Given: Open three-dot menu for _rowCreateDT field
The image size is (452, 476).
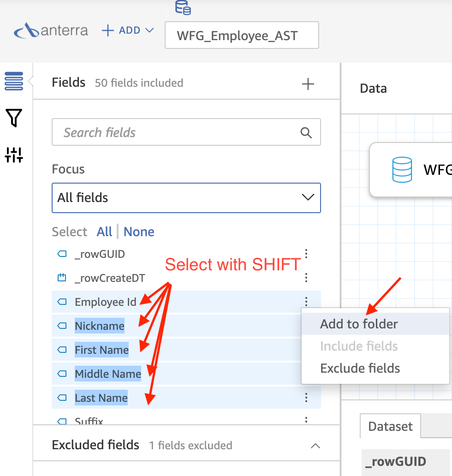Looking at the screenshot, I should click(x=306, y=278).
